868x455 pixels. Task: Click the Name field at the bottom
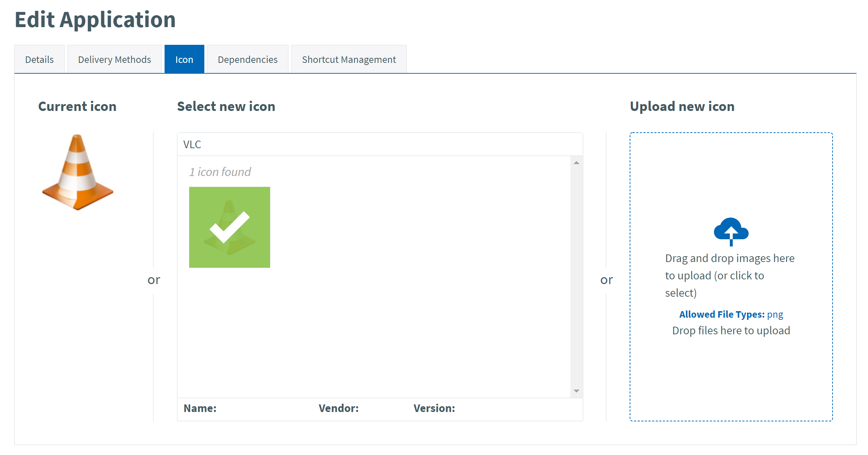click(200, 408)
